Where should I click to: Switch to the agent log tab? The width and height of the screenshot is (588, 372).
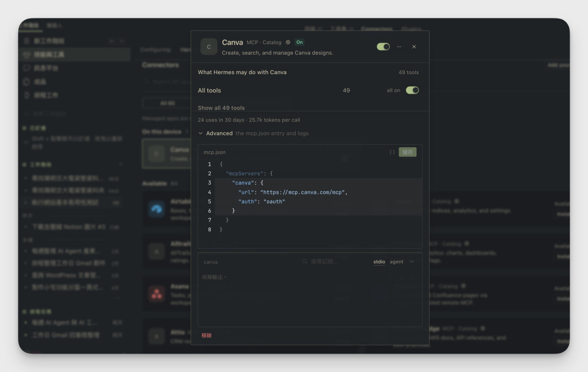pyautogui.click(x=396, y=262)
